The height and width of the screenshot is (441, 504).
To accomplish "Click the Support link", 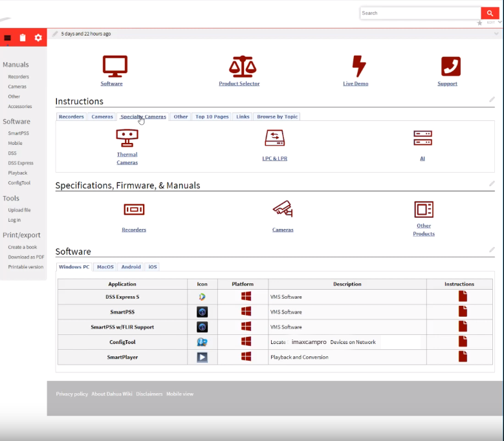I will click(447, 83).
